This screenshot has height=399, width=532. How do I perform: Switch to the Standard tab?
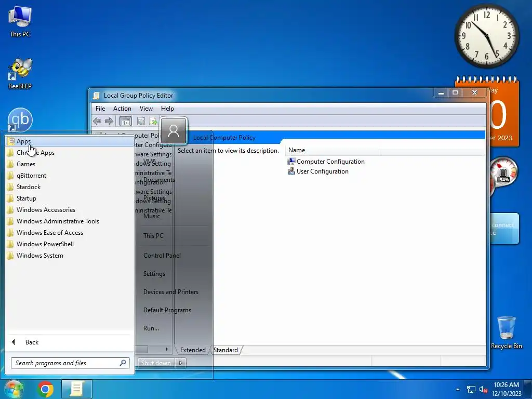(225, 350)
